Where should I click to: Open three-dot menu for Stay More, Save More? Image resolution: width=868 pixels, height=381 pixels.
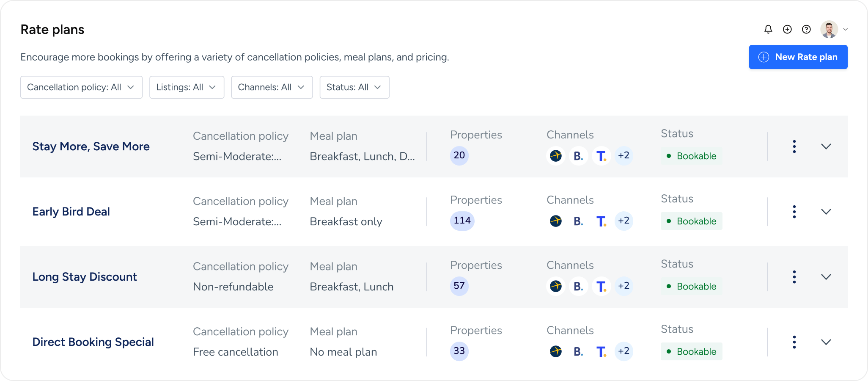click(x=794, y=146)
